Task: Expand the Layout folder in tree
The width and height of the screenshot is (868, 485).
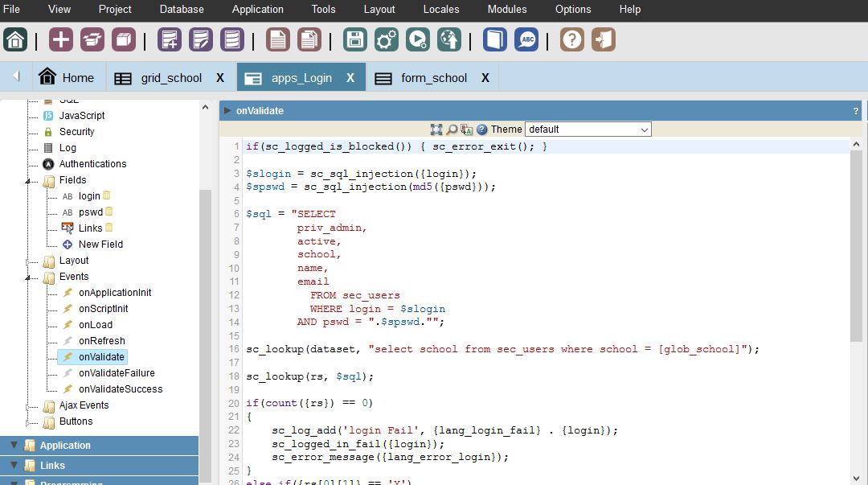Action: [x=27, y=261]
